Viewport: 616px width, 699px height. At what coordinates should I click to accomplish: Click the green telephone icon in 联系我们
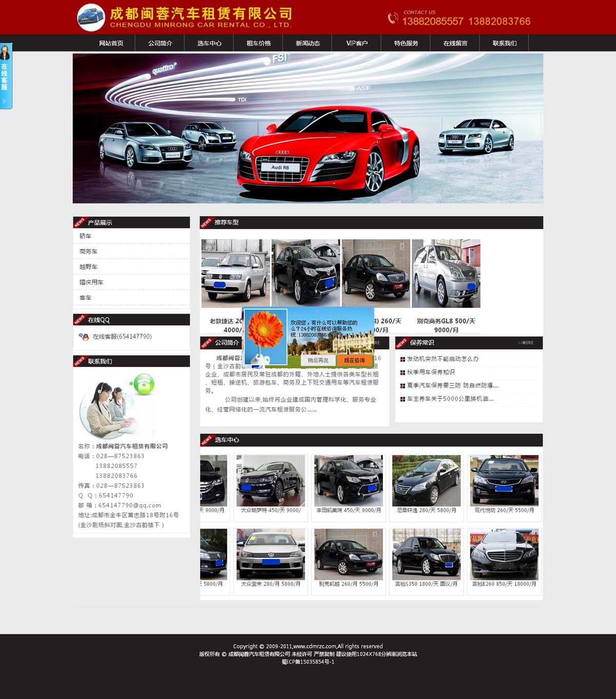click(x=142, y=385)
